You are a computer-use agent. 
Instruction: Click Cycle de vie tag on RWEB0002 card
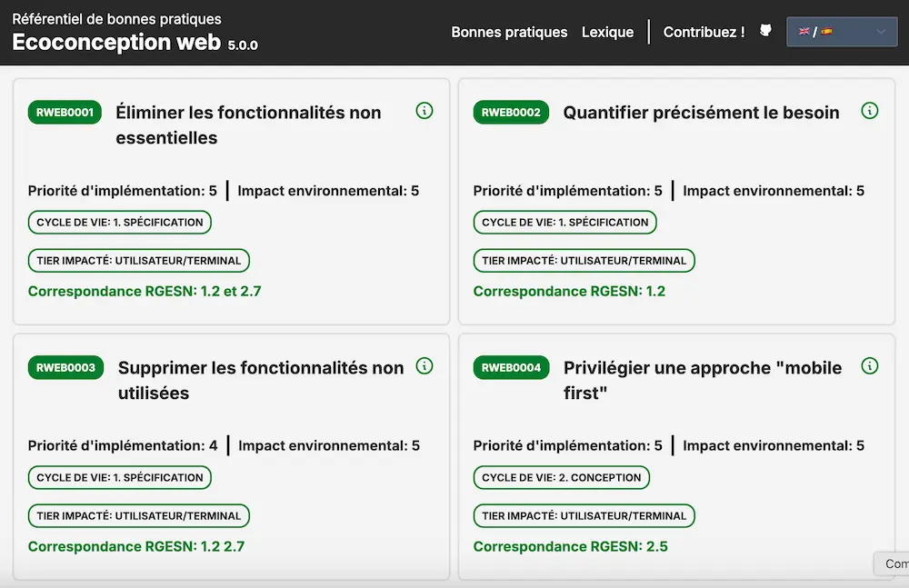click(564, 222)
